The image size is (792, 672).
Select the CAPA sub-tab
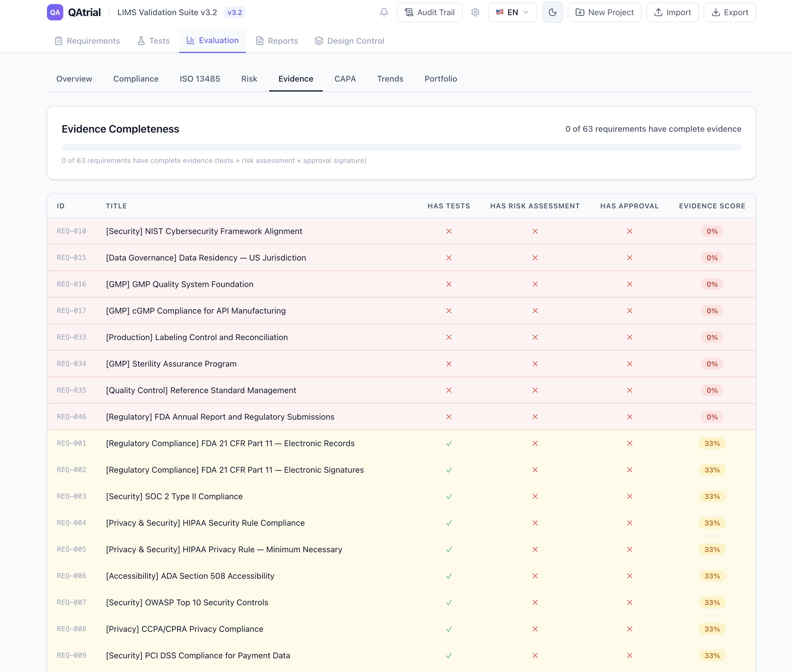point(345,79)
